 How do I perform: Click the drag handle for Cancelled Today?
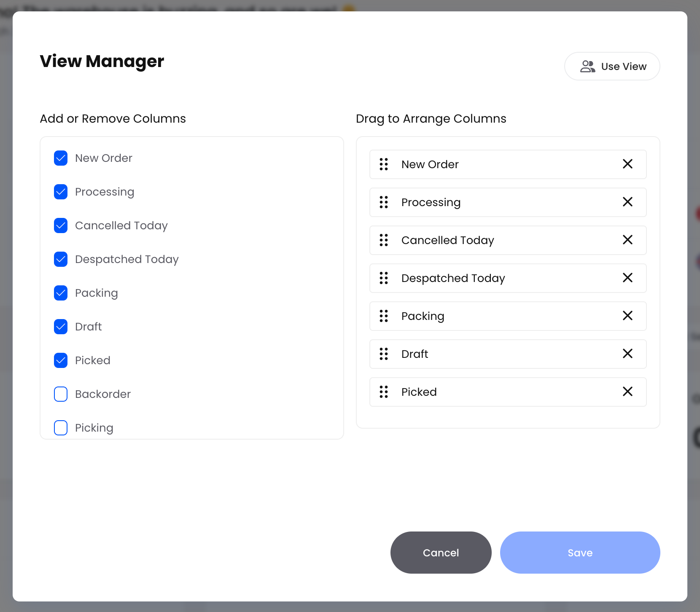click(384, 240)
